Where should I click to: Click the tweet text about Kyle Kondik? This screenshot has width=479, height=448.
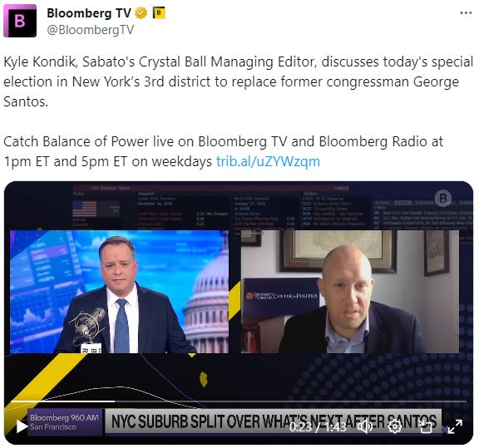point(239,81)
